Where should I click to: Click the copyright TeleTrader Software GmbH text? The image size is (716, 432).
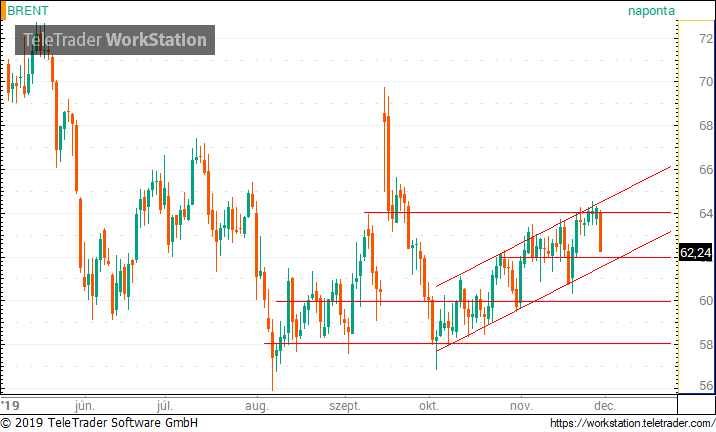click(x=99, y=423)
